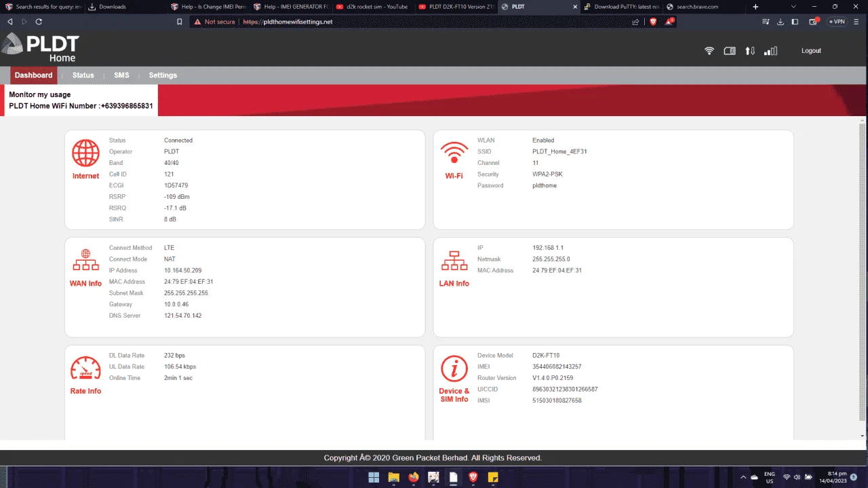The height and width of the screenshot is (488, 868).
Task: Open Firefox from the taskbar
Action: [413, 477]
